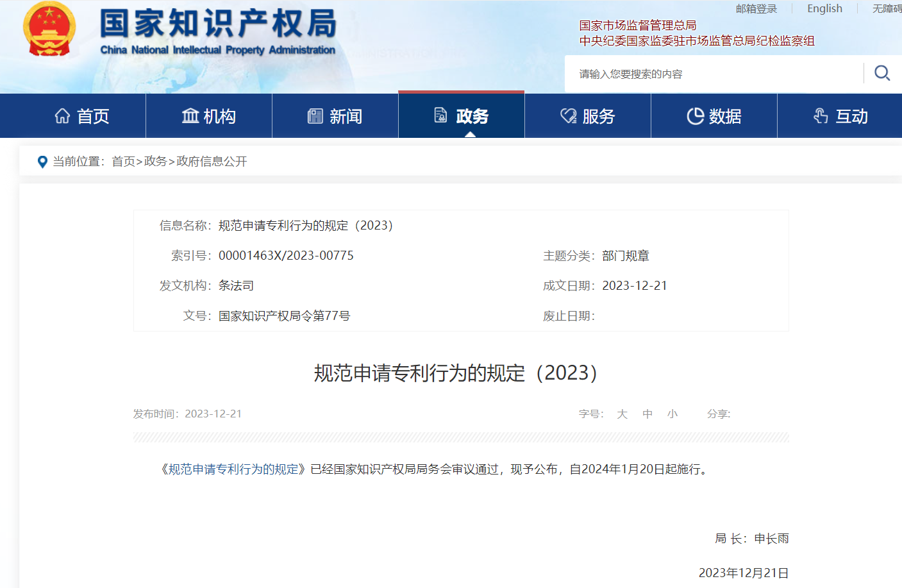Click the national emblem logo

(x=49, y=30)
